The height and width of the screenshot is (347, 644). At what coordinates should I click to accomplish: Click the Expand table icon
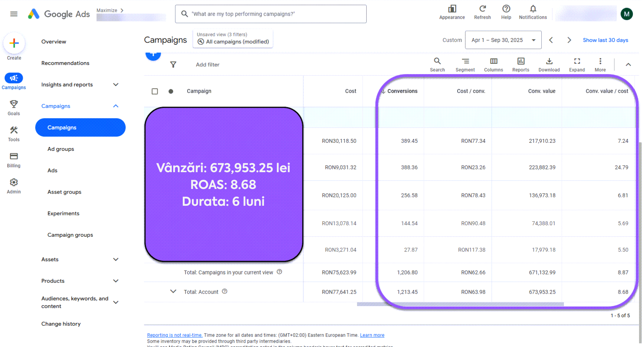tap(577, 61)
